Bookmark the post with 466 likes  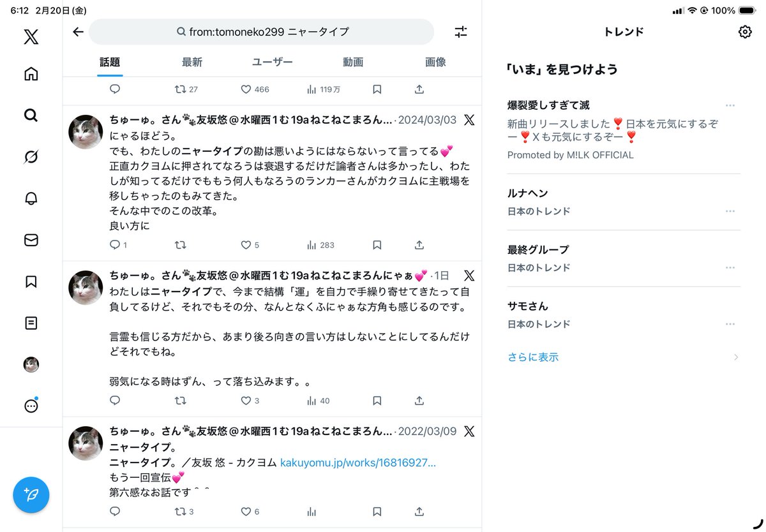pos(377,89)
